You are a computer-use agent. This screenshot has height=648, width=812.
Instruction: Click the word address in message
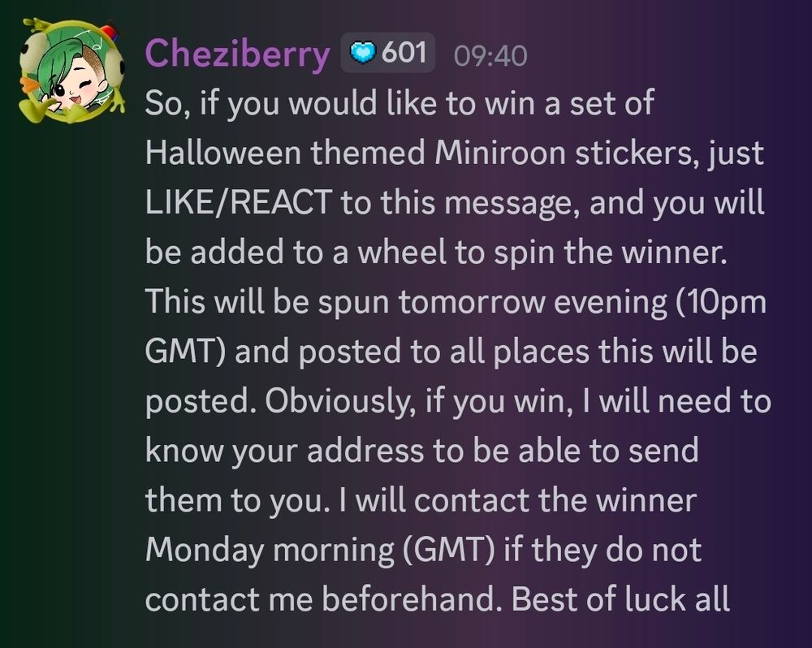[x=365, y=450]
